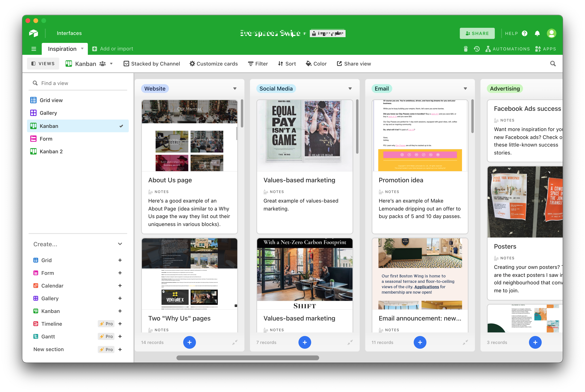Open the Kanban view name dropdown arrow
The image size is (585, 392).
tap(111, 64)
